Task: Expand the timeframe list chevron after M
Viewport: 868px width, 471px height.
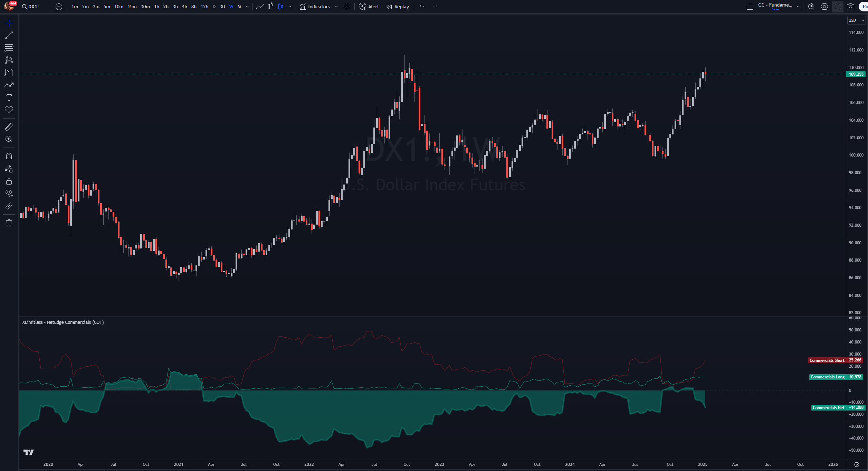Action: click(247, 7)
